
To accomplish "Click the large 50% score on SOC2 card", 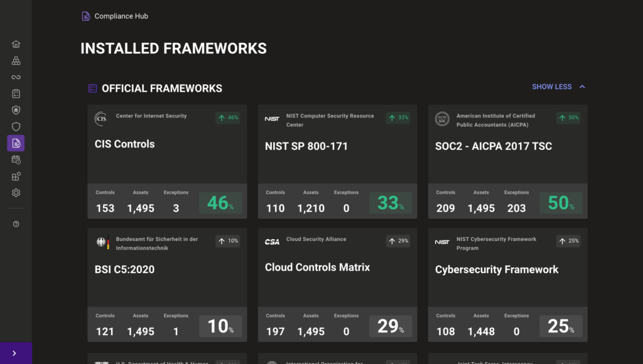I will point(561,203).
